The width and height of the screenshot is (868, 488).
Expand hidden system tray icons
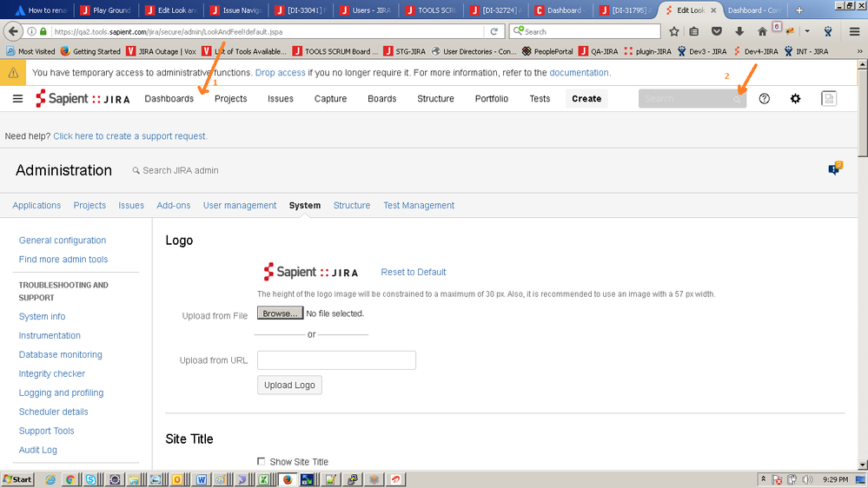coord(764,479)
